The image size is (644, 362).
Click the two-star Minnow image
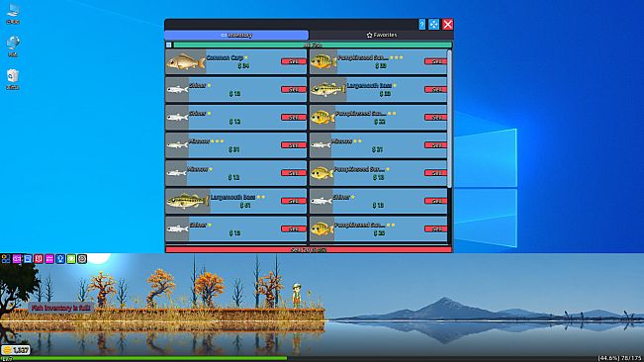pyautogui.click(x=321, y=145)
